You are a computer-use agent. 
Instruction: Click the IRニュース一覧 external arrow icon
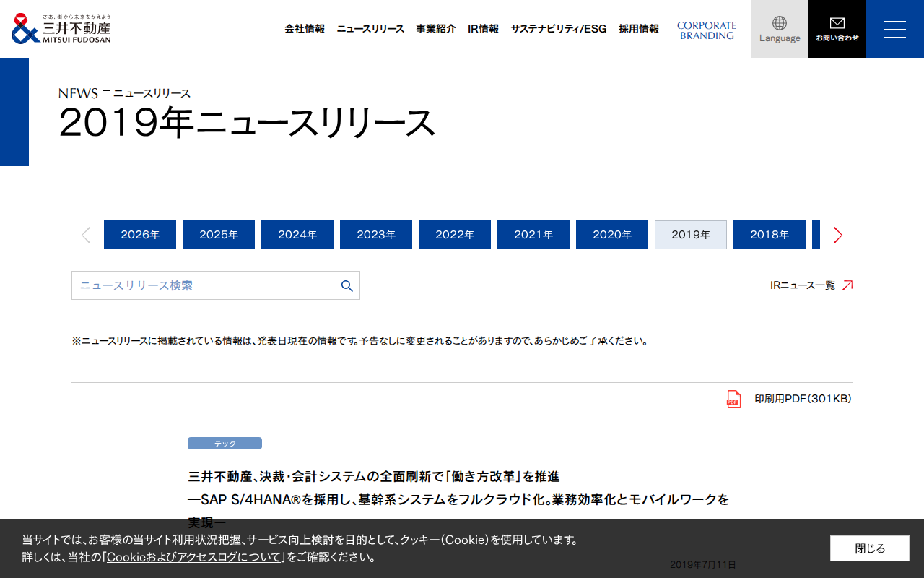(847, 285)
